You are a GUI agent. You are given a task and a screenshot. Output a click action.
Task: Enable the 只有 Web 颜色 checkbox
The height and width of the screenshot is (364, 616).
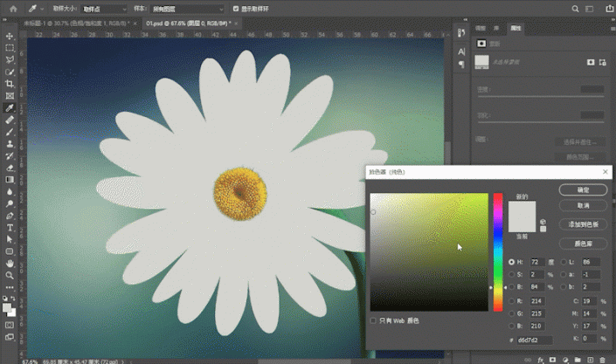point(374,320)
